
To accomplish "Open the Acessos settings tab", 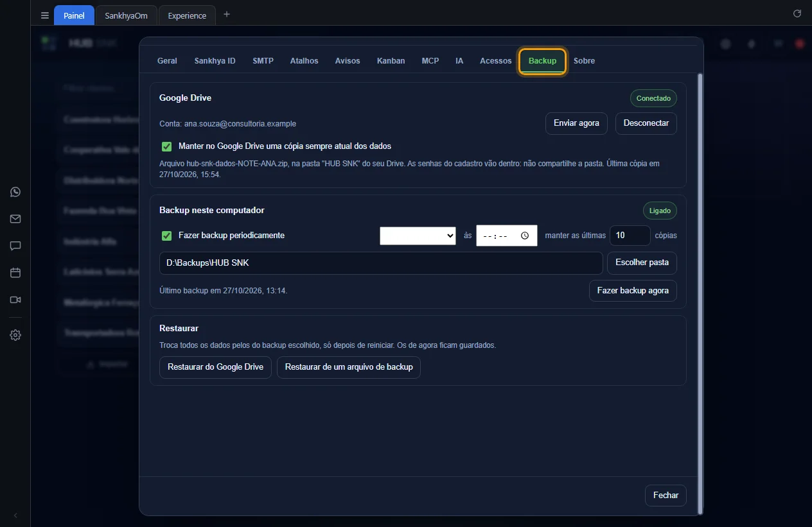I will coord(496,61).
